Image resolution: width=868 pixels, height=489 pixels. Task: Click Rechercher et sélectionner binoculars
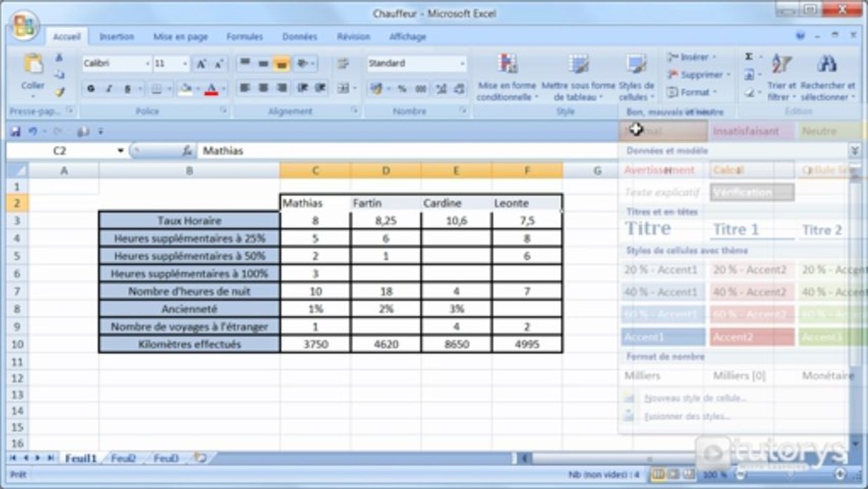pyautogui.click(x=827, y=77)
